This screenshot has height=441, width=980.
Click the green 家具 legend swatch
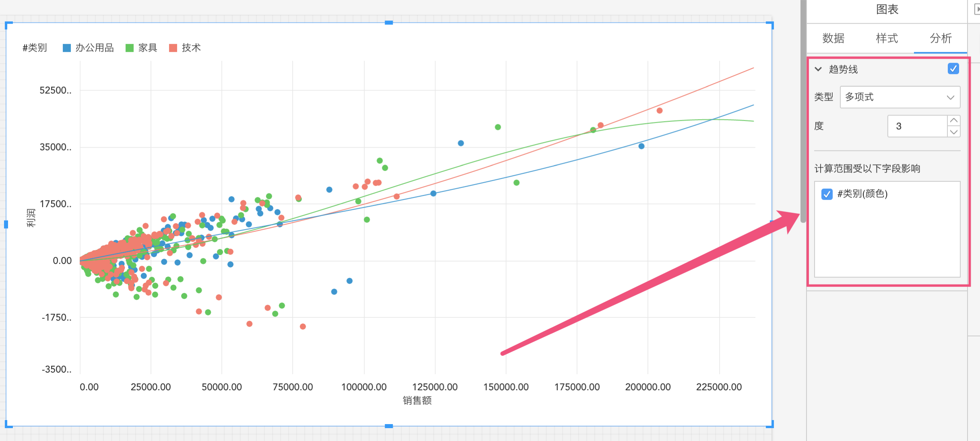(130, 48)
